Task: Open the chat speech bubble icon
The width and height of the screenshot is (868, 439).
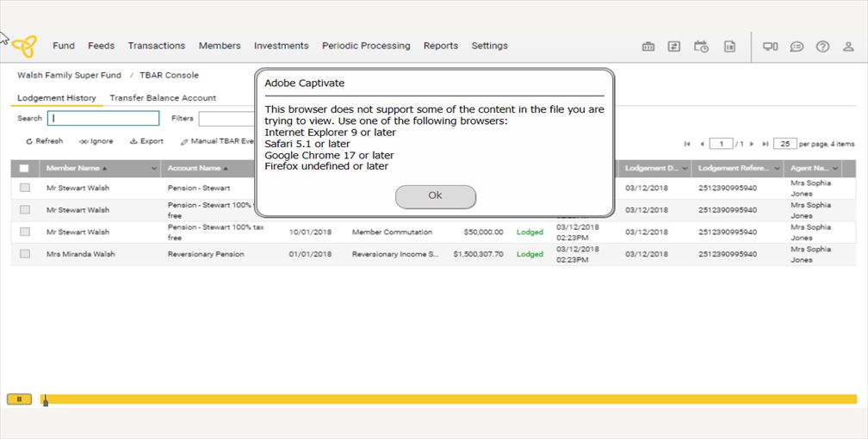Action: pos(797,46)
